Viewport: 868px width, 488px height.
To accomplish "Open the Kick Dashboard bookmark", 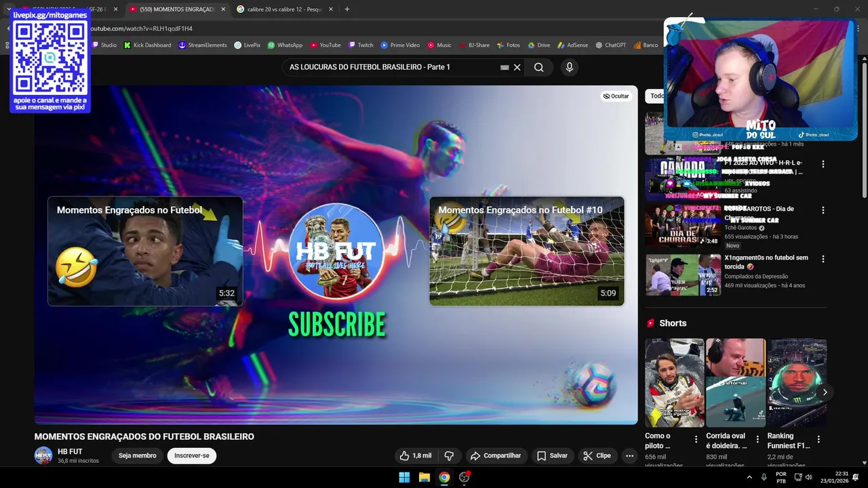I will coord(146,45).
